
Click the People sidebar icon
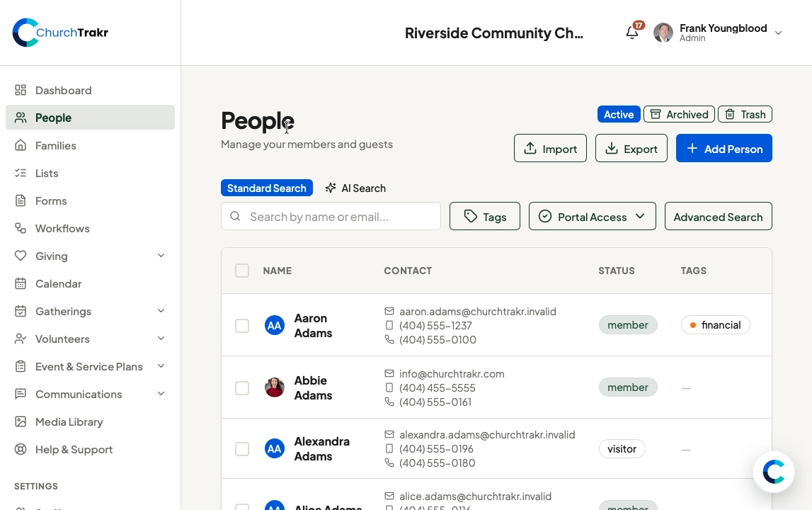tap(21, 118)
